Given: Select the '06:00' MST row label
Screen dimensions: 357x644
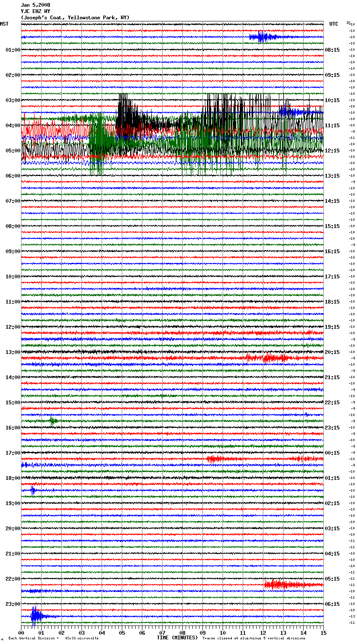Looking at the screenshot, I should click(13, 176).
